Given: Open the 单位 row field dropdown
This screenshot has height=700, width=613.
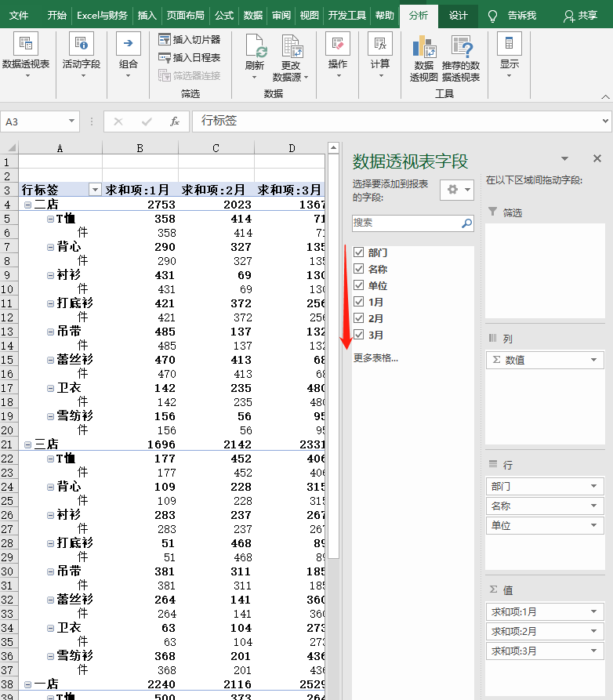Looking at the screenshot, I should coord(594,525).
